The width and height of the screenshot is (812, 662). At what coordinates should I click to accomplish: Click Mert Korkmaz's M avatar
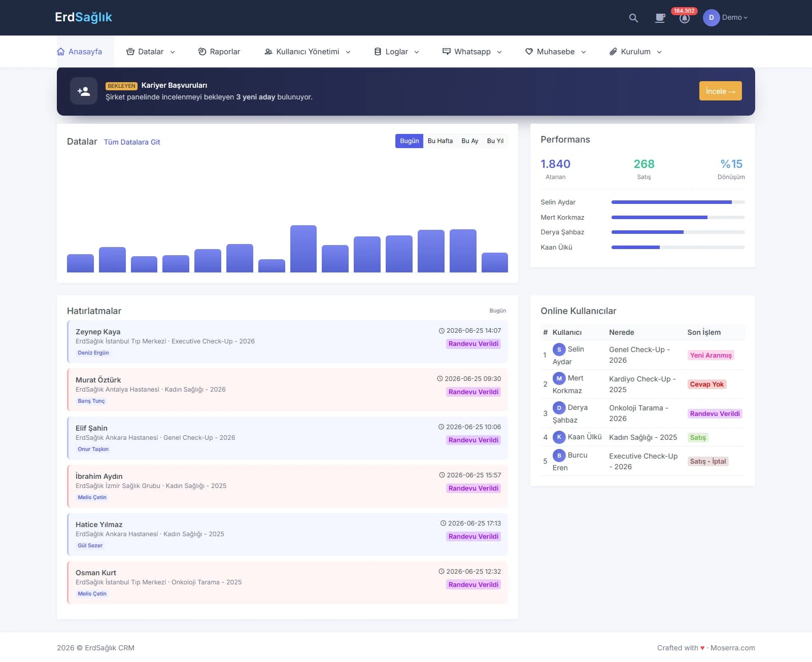[x=559, y=378]
